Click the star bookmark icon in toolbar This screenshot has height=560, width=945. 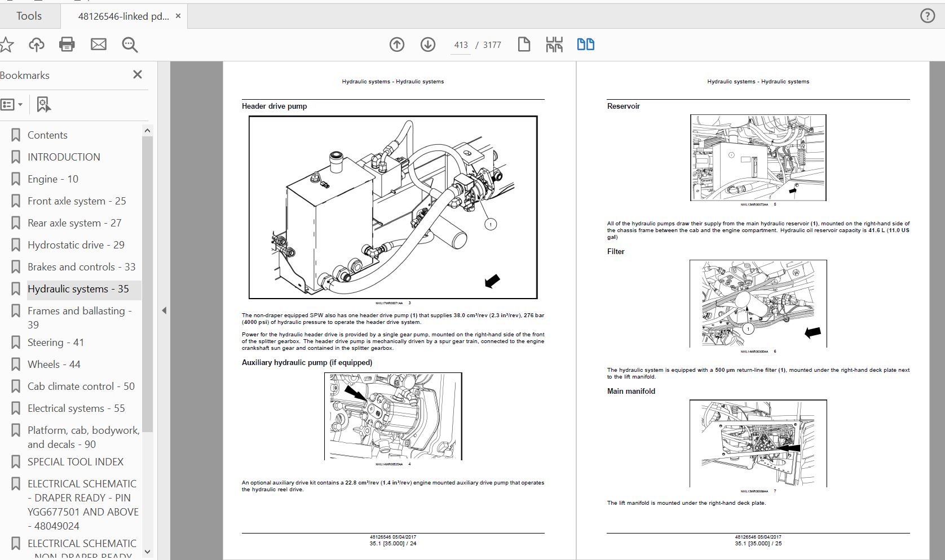(x=7, y=45)
